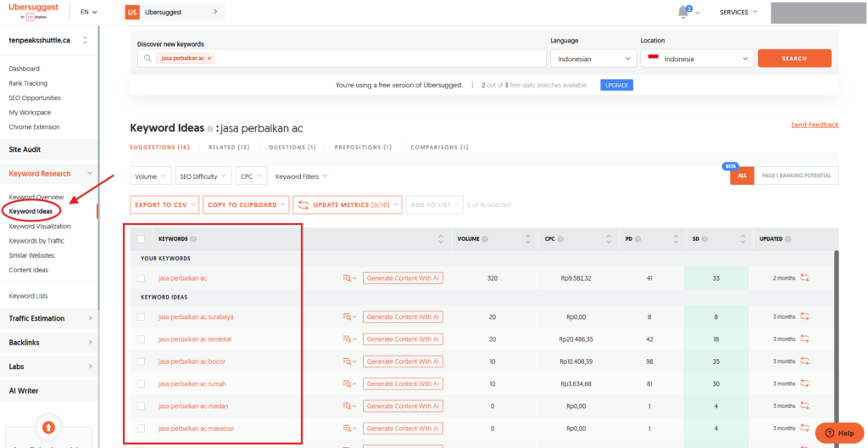Refresh metrics for 'jasa perbaikan ac bocor'

[x=804, y=361]
